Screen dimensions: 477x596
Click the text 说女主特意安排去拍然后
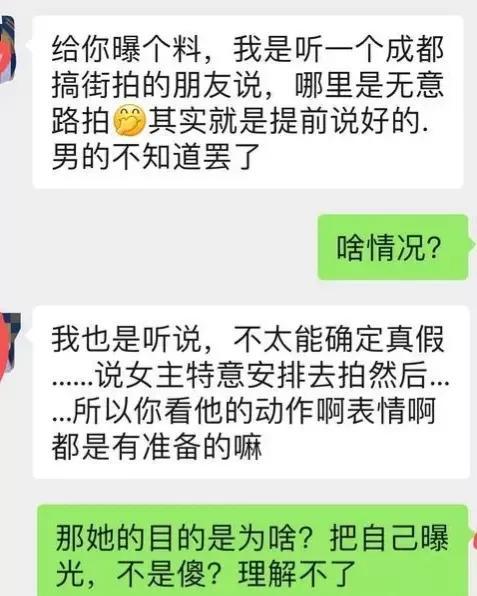coord(260,375)
